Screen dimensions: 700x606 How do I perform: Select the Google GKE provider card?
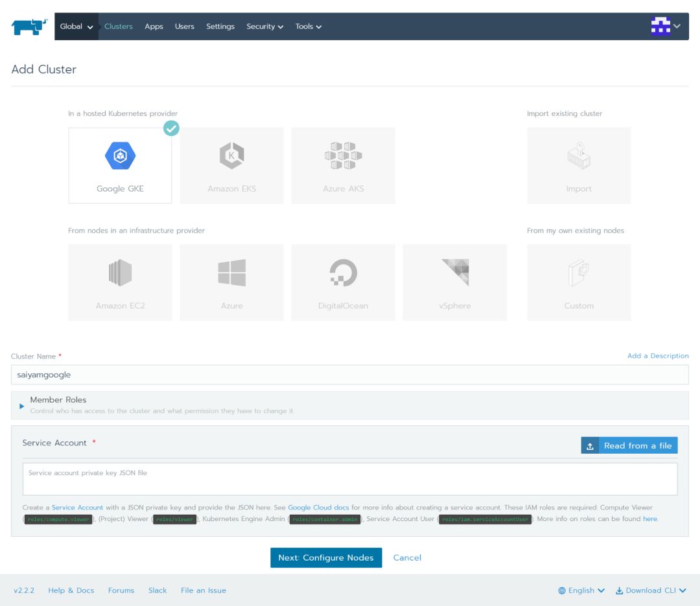[x=120, y=166]
